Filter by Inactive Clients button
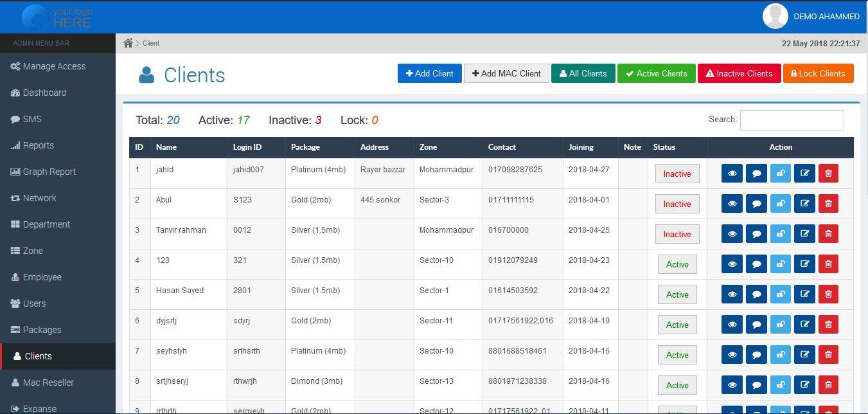The width and height of the screenshot is (868, 414). [x=739, y=73]
